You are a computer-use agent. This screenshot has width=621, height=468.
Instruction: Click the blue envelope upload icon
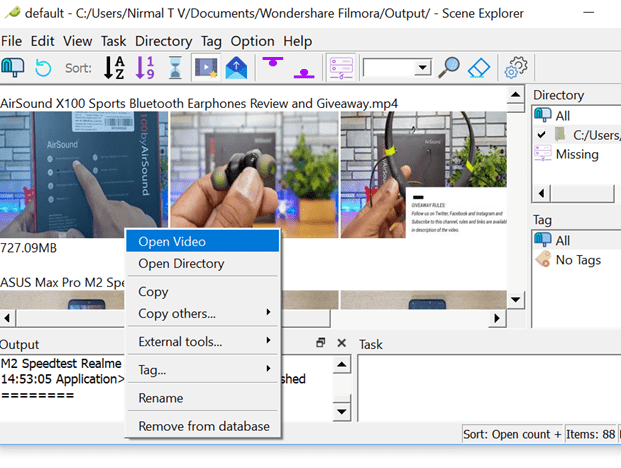(236, 68)
